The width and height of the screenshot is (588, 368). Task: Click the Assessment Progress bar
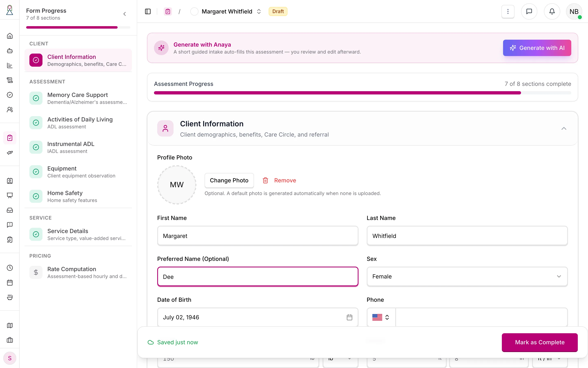363,93
